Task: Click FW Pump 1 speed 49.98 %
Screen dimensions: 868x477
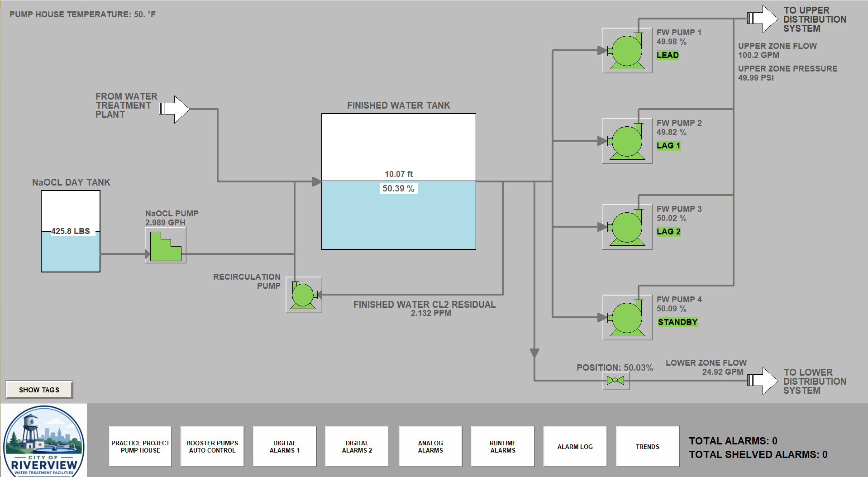Action: click(672, 42)
